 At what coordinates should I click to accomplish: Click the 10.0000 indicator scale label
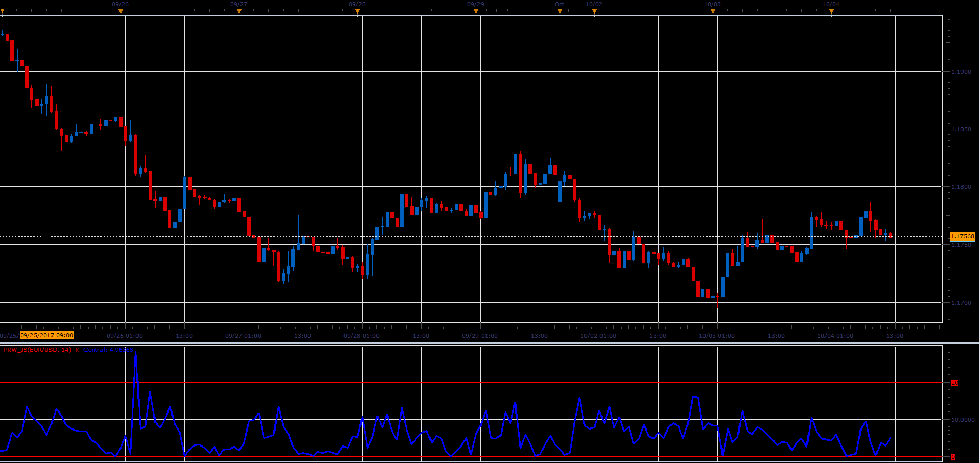tap(962, 420)
